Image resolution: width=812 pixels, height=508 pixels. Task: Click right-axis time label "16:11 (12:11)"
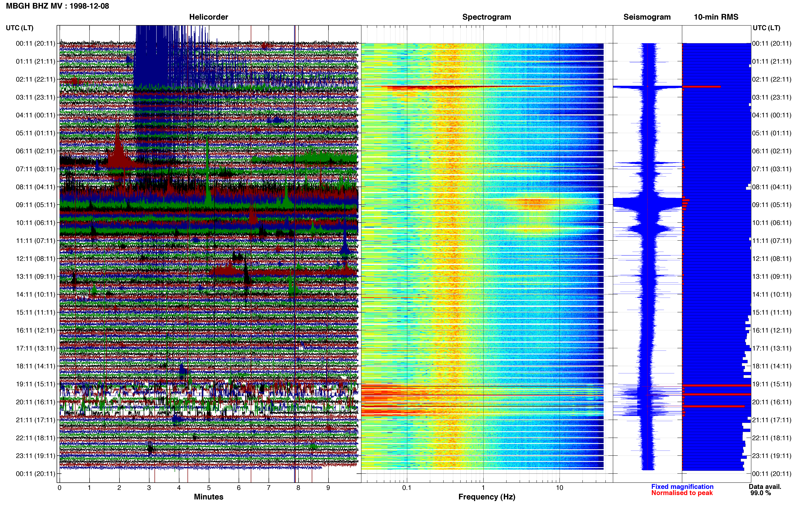click(x=772, y=330)
